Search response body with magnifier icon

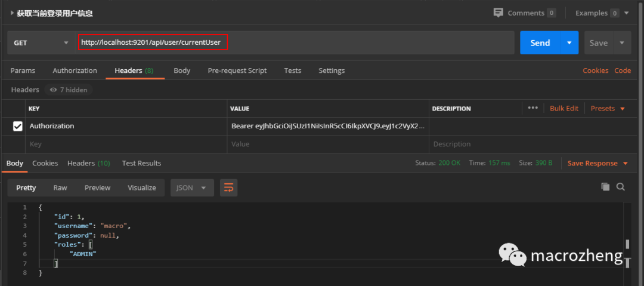point(621,187)
